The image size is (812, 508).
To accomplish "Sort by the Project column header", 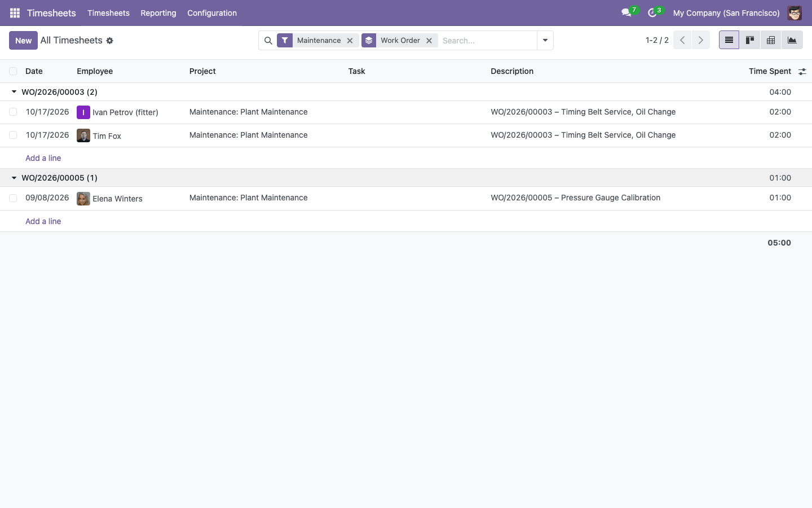I will coord(202,71).
